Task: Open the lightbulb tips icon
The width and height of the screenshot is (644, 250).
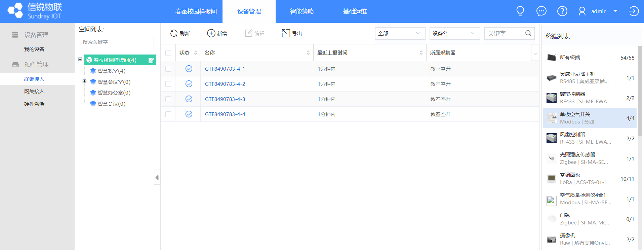Action: click(x=520, y=11)
